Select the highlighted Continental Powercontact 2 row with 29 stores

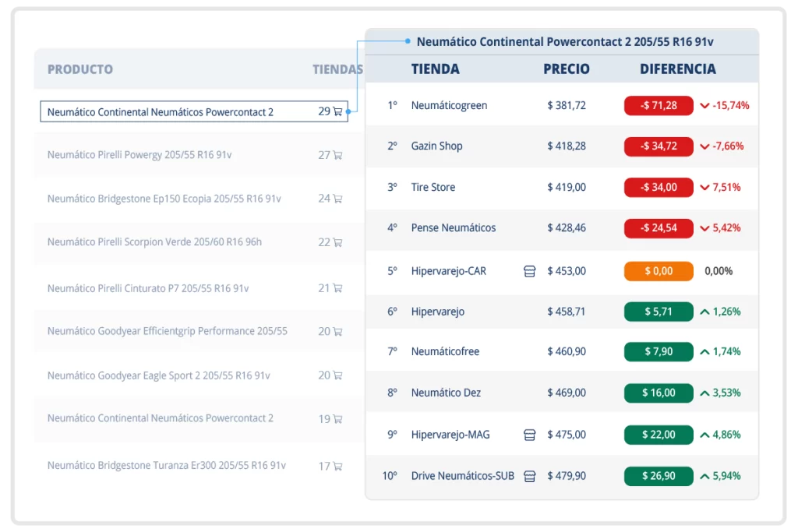194,111
